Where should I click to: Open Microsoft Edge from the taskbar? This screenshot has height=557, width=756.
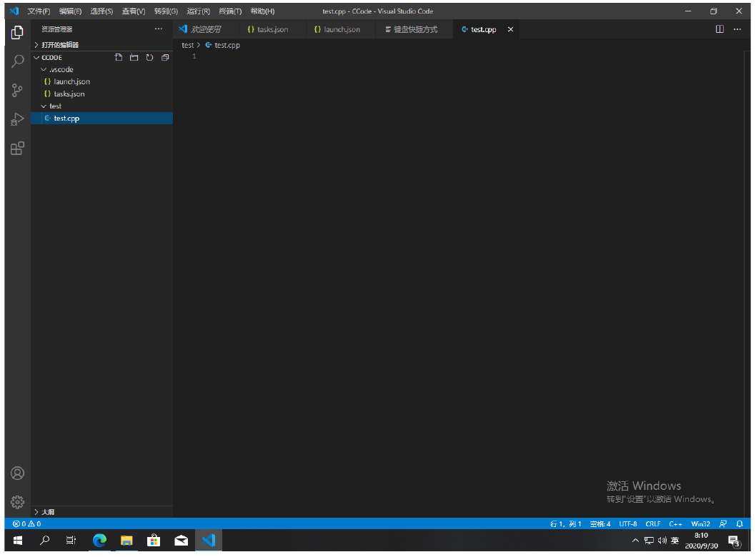pyautogui.click(x=100, y=541)
